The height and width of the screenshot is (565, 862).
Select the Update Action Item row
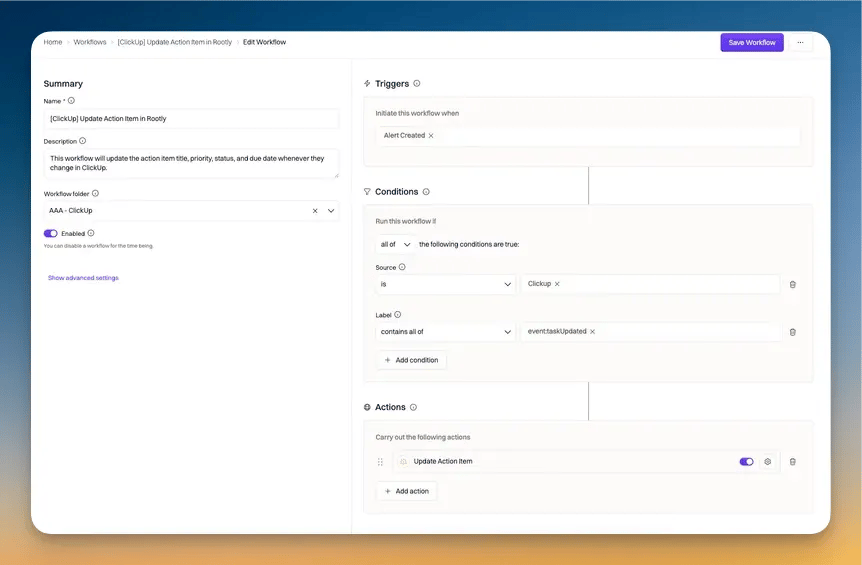pyautogui.click(x=586, y=462)
